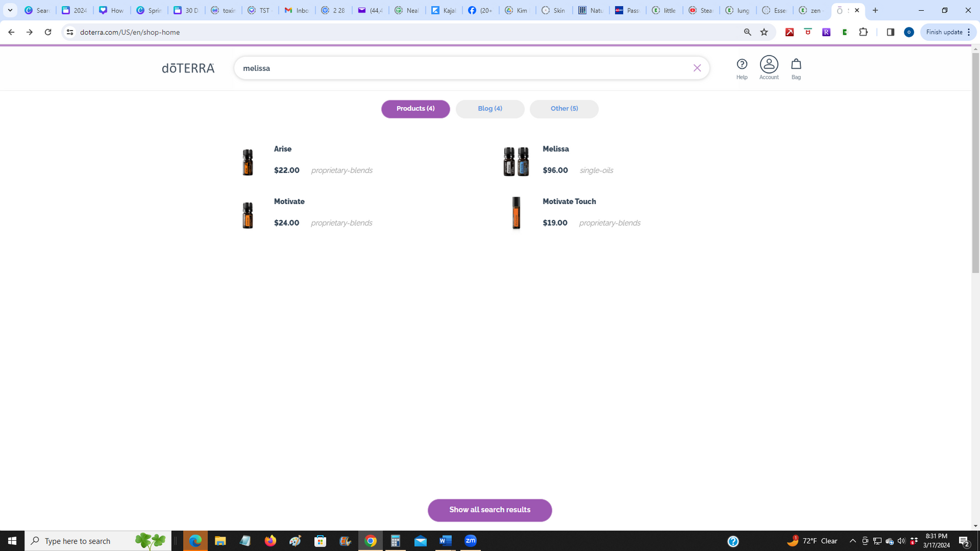Open the Account profile icon
Image resolution: width=980 pixels, height=551 pixels.
pyautogui.click(x=769, y=68)
